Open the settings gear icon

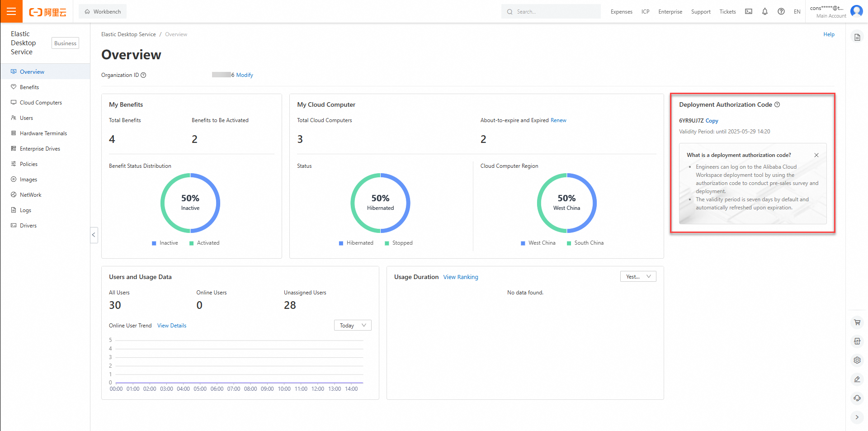(857, 360)
